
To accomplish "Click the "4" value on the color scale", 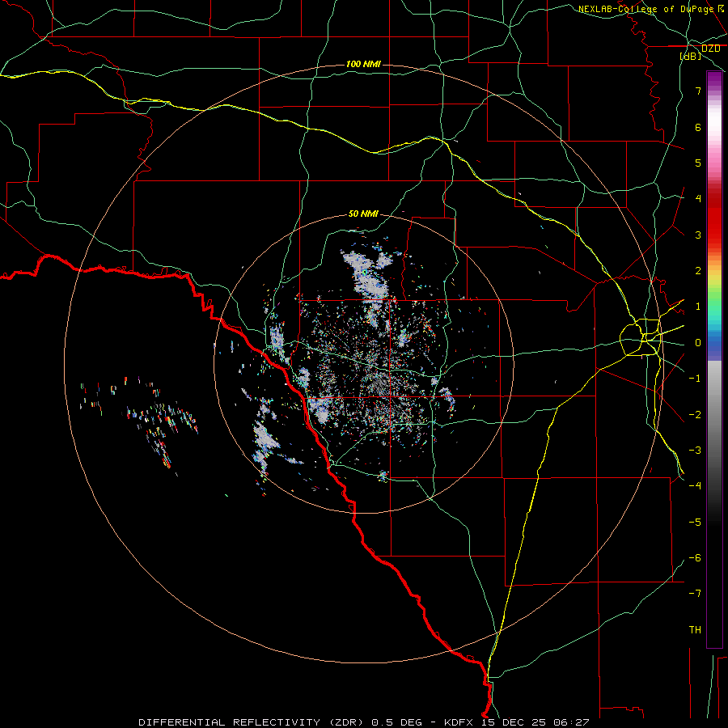I will [698, 199].
